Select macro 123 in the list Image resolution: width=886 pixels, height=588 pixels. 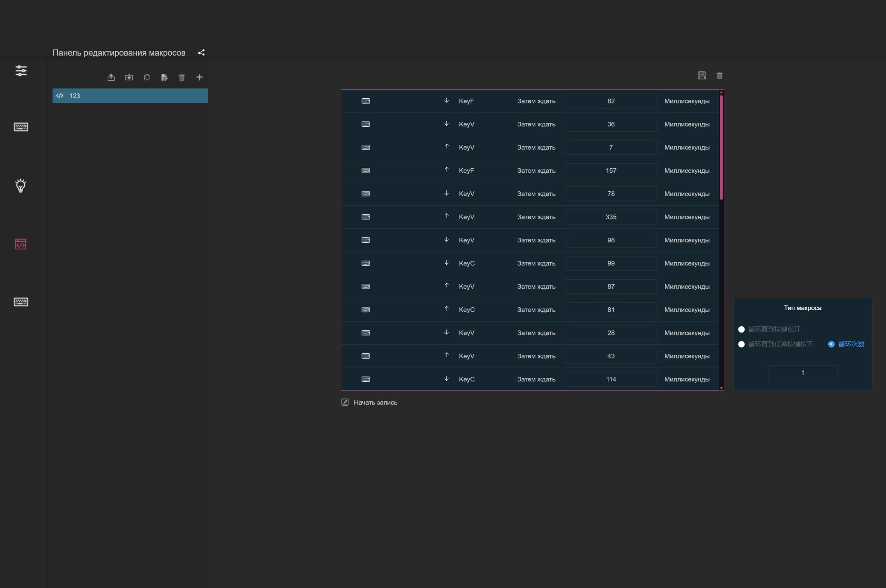[130, 96]
